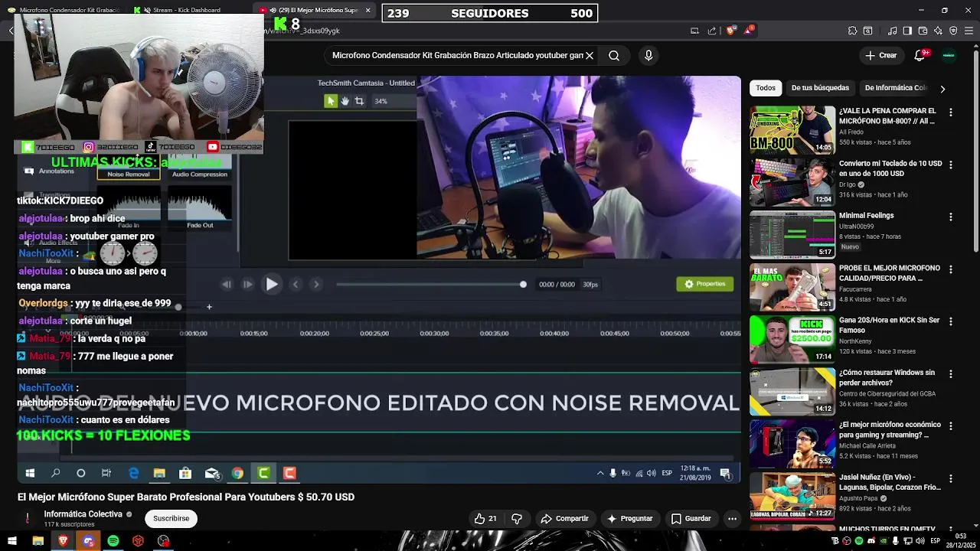The width and height of the screenshot is (980, 551).
Task: Open Brave VPN shield icon
Action: (953, 31)
